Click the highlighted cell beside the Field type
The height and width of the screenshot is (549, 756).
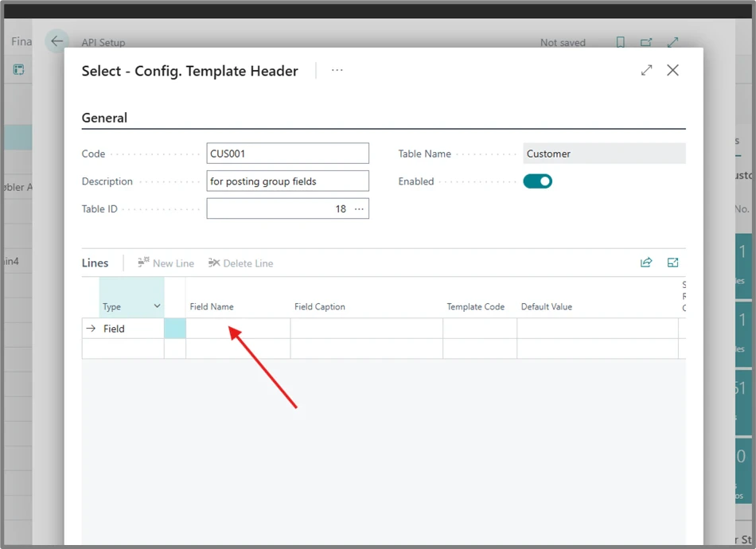click(x=175, y=329)
